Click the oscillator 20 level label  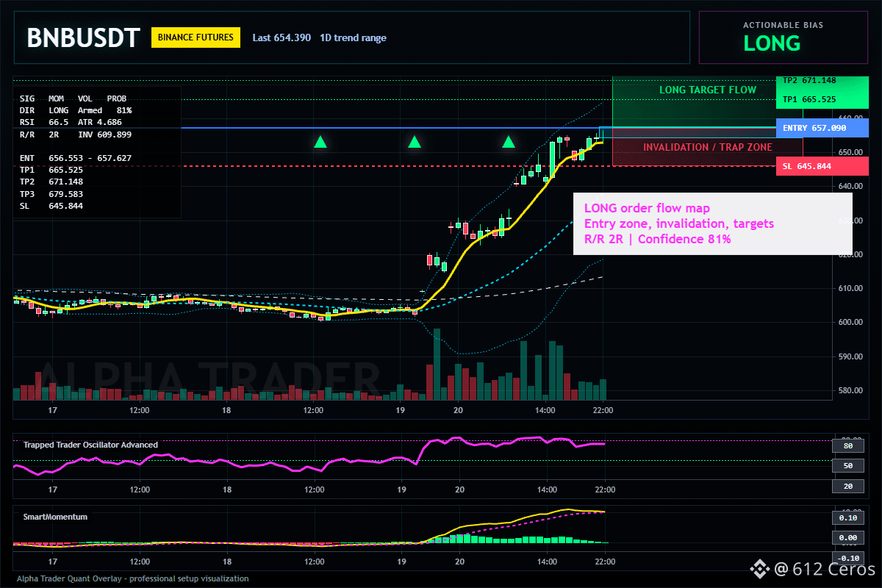click(847, 487)
